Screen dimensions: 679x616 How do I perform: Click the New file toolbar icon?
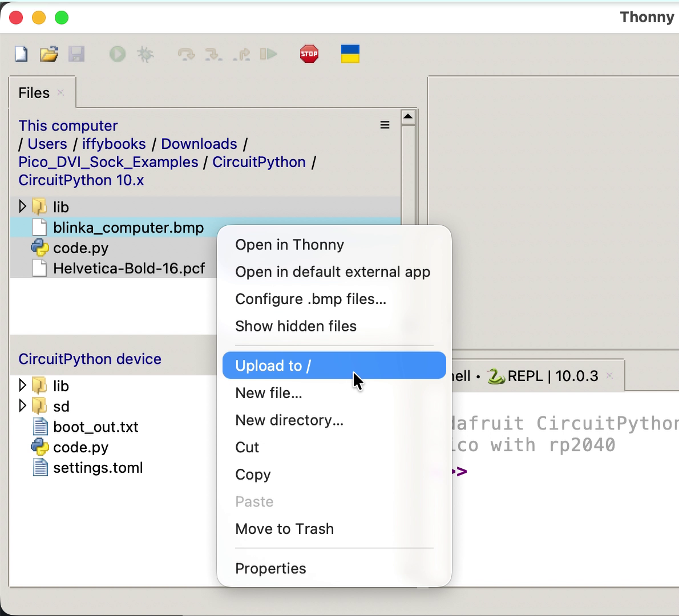point(21,54)
